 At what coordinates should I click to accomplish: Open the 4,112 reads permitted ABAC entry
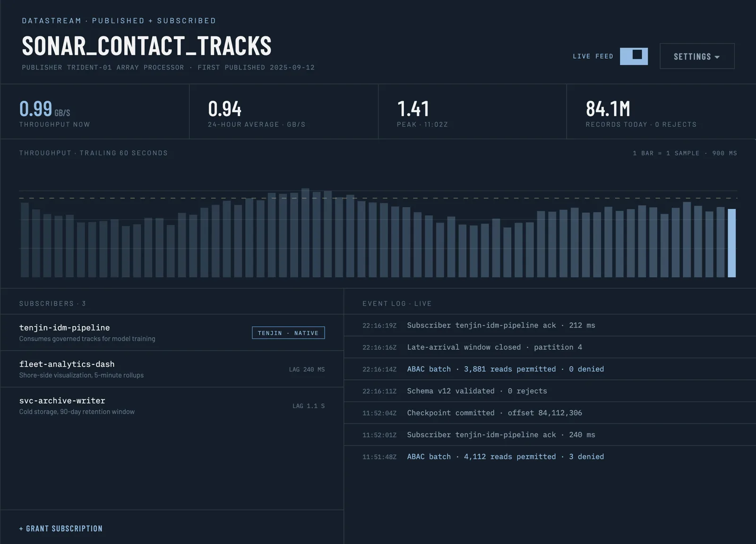(x=550, y=457)
